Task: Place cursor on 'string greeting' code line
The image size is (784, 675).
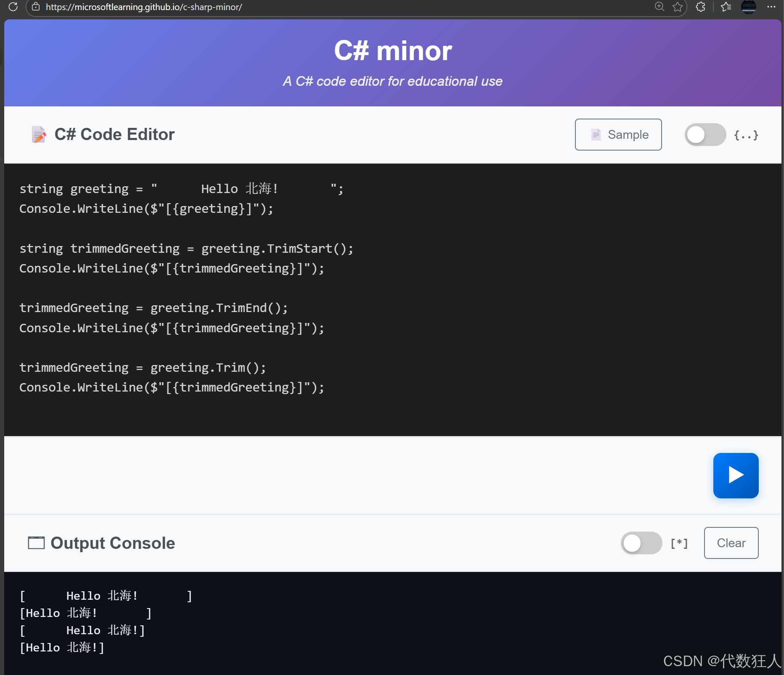Action: coord(181,189)
